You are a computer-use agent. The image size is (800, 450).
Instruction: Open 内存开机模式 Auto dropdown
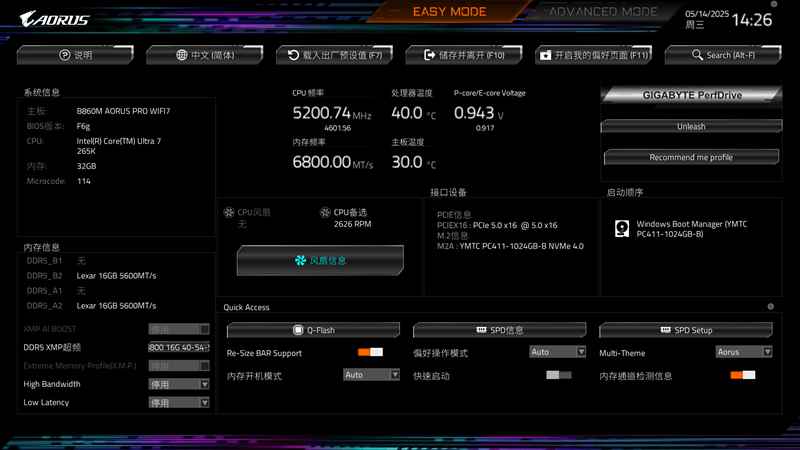pos(371,374)
